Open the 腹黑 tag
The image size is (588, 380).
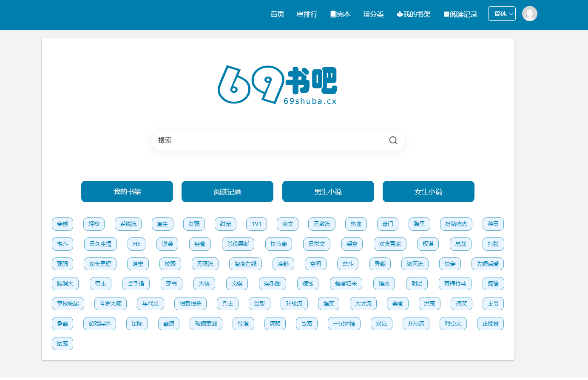point(419,224)
